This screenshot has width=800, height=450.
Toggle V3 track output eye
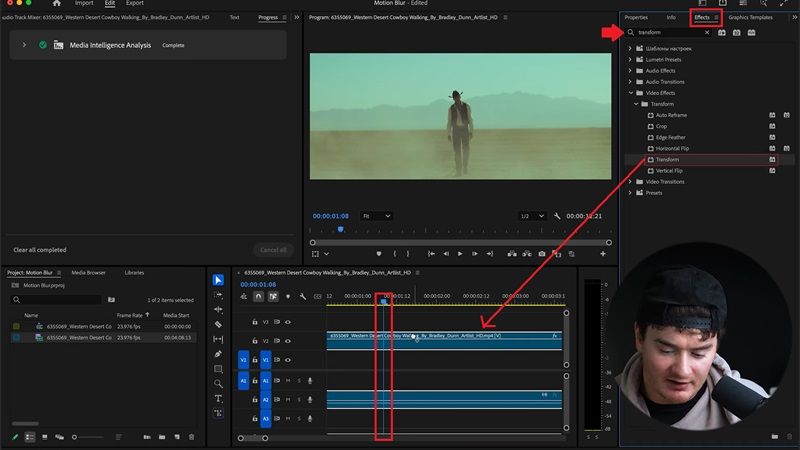click(x=288, y=322)
